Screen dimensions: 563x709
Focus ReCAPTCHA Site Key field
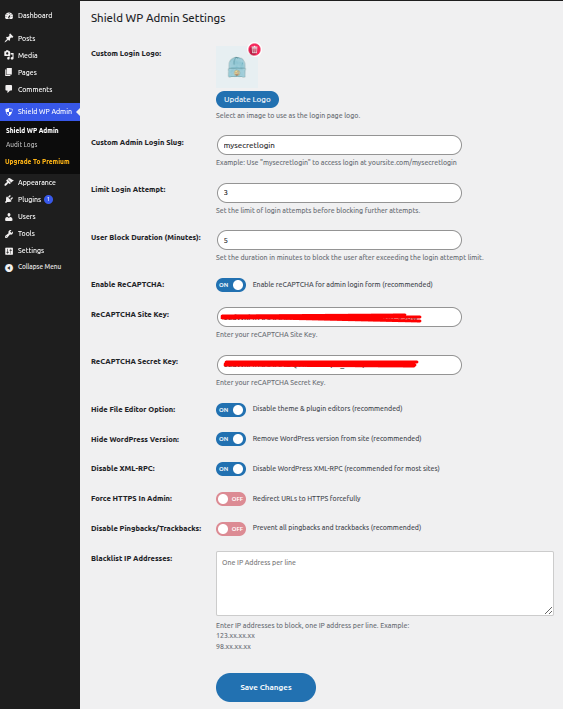pos(339,317)
